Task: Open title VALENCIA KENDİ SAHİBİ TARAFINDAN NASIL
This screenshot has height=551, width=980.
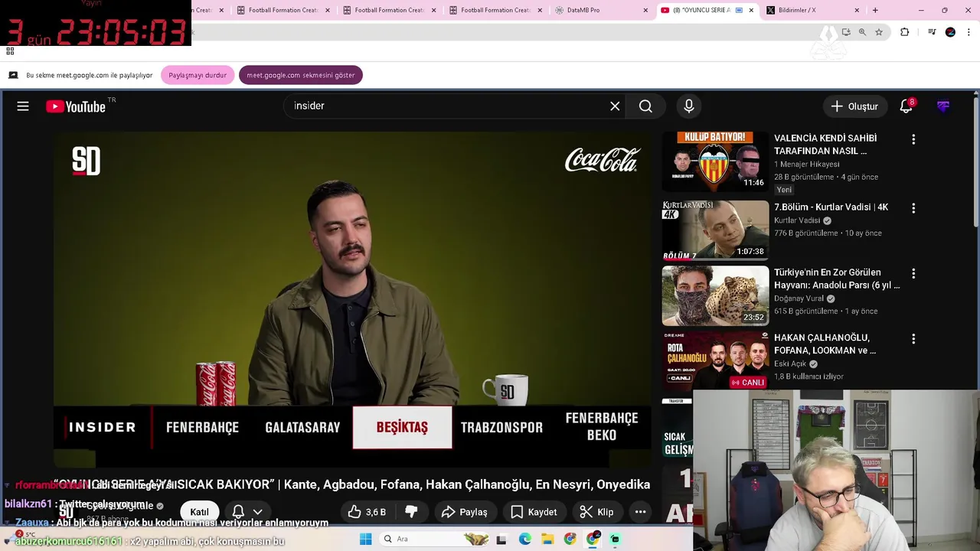Action: point(825,145)
